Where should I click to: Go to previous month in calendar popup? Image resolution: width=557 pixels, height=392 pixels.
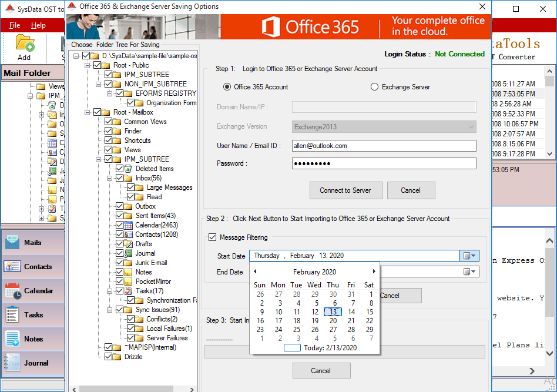point(255,272)
